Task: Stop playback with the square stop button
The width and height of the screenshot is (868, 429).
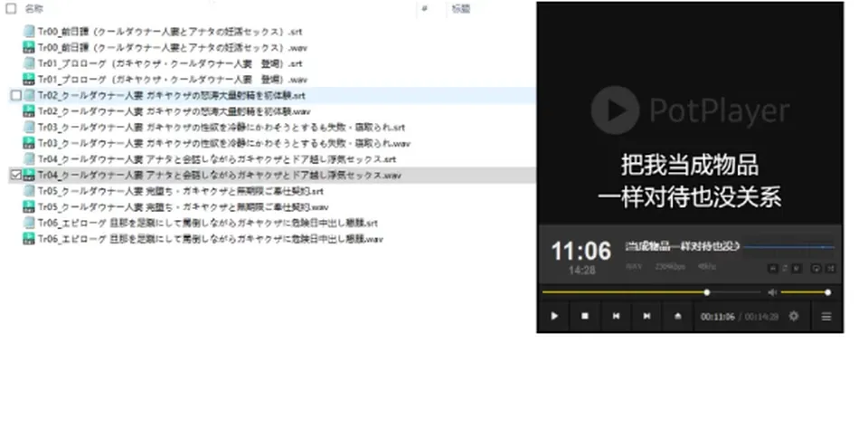Action: coord(585,316)
